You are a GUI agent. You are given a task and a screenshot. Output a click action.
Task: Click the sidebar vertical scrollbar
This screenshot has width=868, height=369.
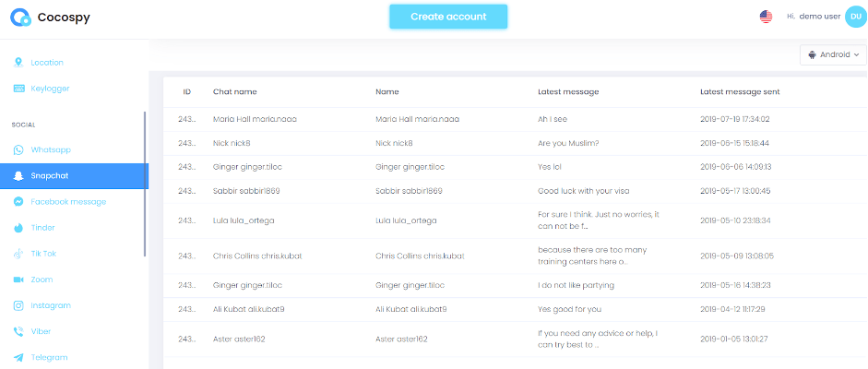tap(145, 184)
